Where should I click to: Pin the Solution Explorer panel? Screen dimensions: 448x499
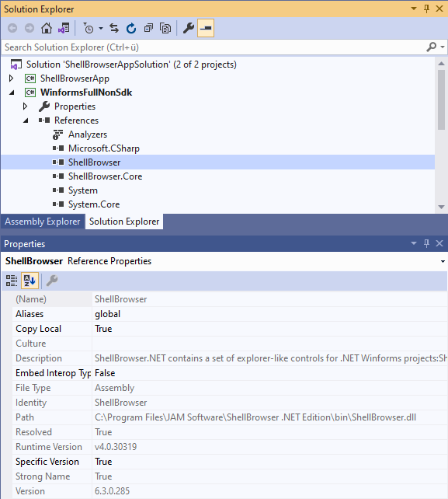(427, 9)
